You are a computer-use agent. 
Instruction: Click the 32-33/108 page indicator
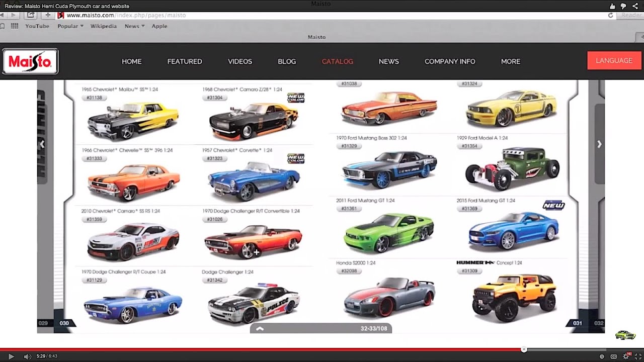374,329
